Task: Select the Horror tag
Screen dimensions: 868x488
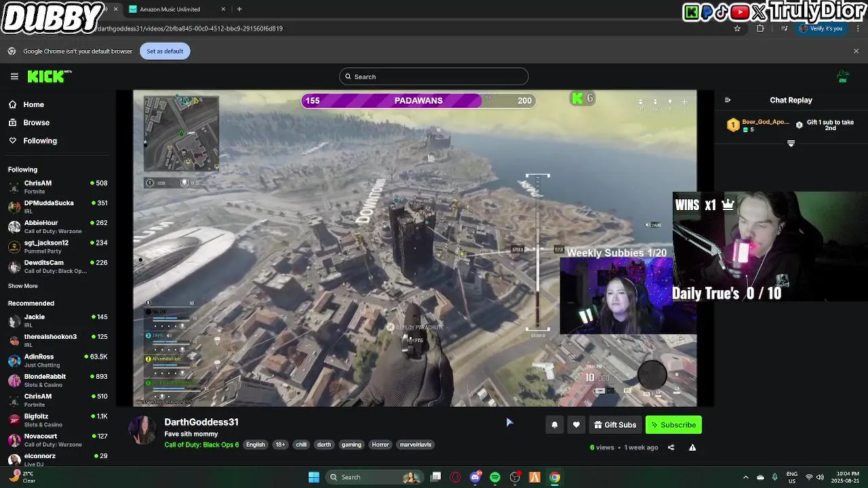Action: tap(380, 445)
